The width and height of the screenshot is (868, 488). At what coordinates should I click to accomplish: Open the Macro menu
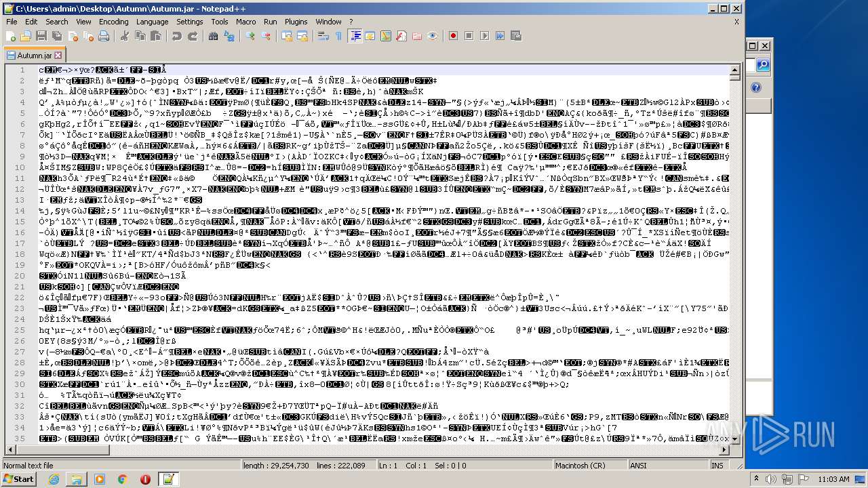pos(245,22)
